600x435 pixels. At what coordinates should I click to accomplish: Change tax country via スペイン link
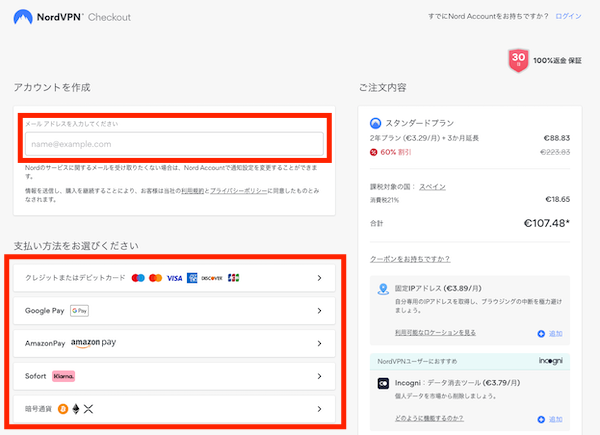[432, 187]
